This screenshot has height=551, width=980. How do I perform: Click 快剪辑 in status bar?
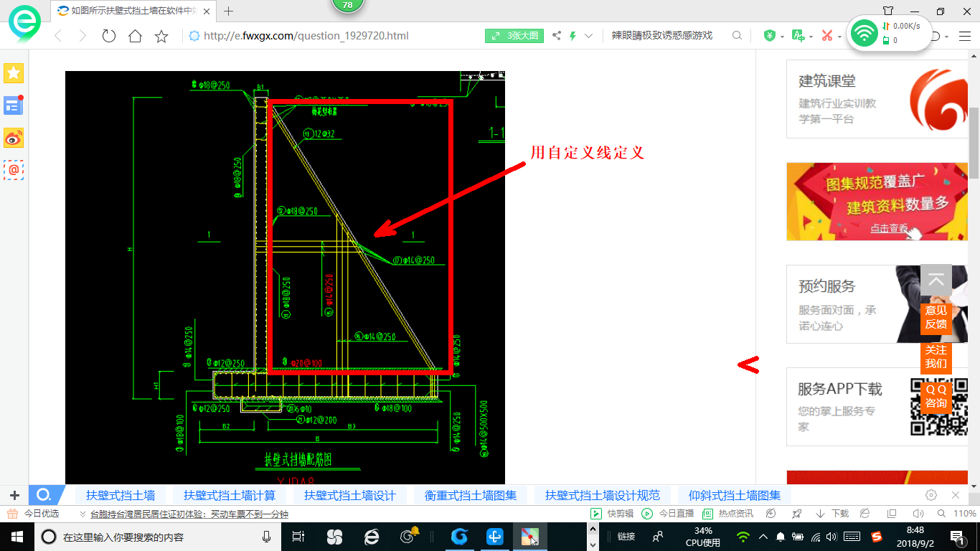612,514
